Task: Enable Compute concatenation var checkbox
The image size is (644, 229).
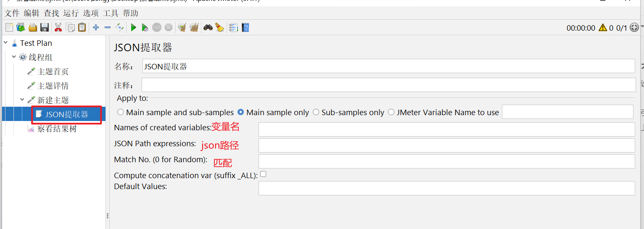Action: pyautogui.click(x=263, y=174)
